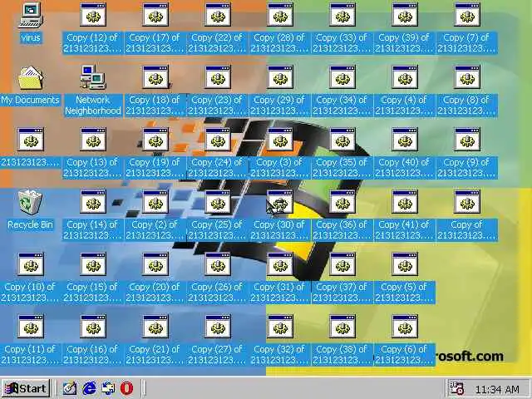The height and width of the screenshot is (399, 532).
Task: Select the Copy (41) of 213123123 icon
Action: click(405, 202)
